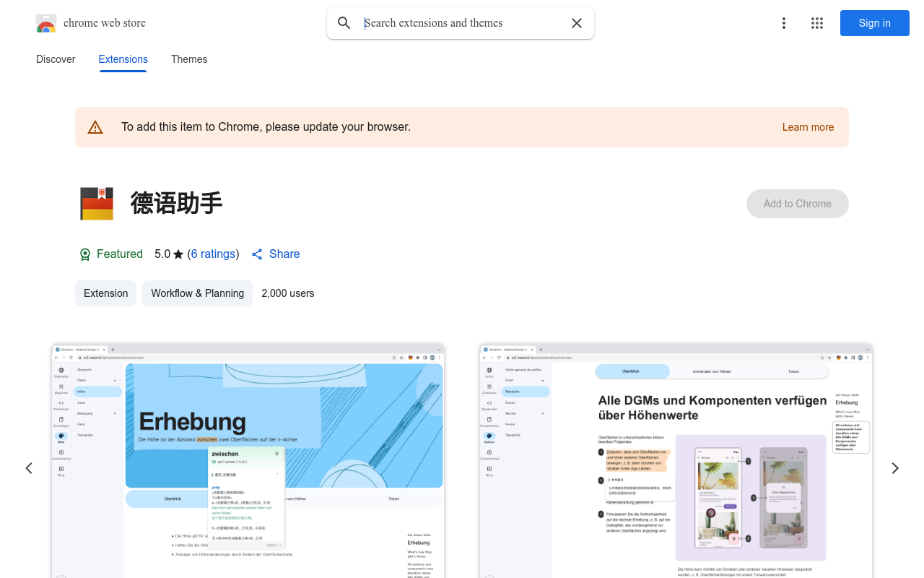The height and width of the screenshot is (578, 924).
Task: Open the 6 ratings link
Action: (x=213, y=254)
